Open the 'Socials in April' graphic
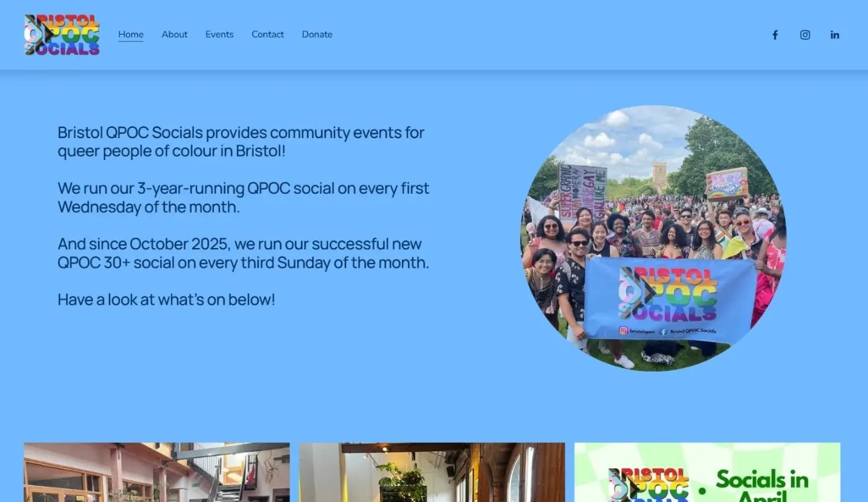The height and width of the screenshot is (502, 868). tap(708, 472)
